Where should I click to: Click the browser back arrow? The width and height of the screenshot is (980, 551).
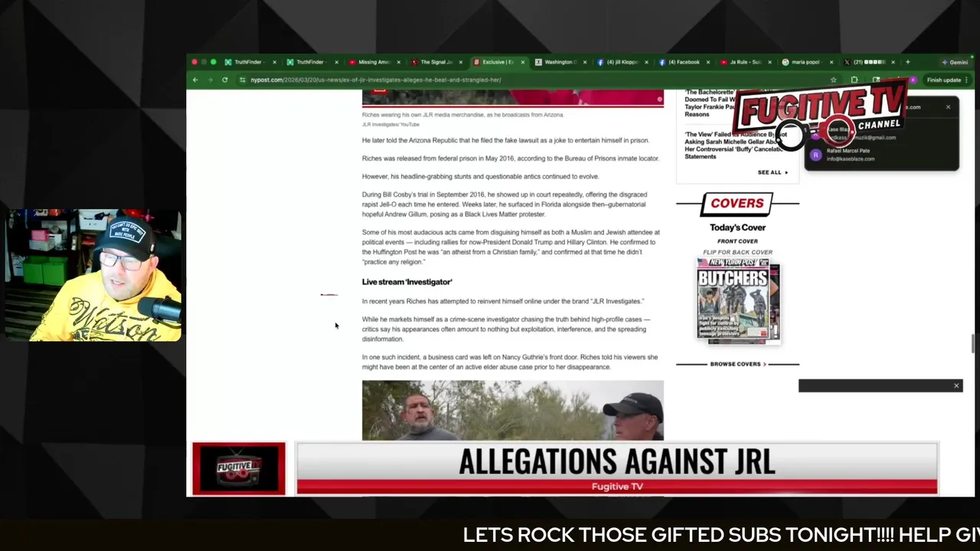195,80
